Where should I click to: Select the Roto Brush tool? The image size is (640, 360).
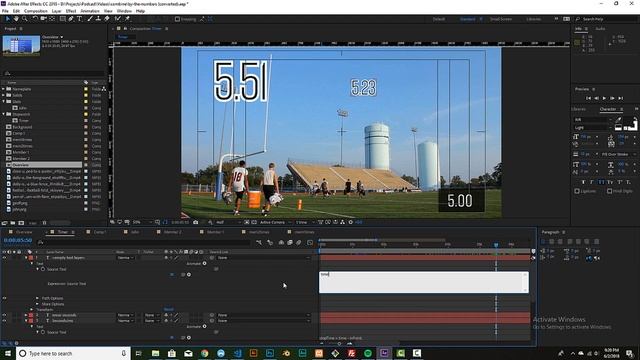click(x=118, y=19)
